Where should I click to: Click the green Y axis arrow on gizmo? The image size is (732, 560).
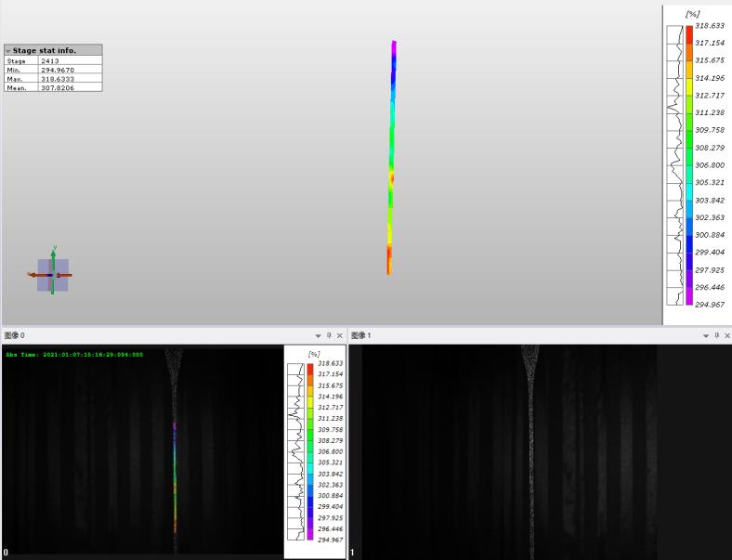coord(53,254)
